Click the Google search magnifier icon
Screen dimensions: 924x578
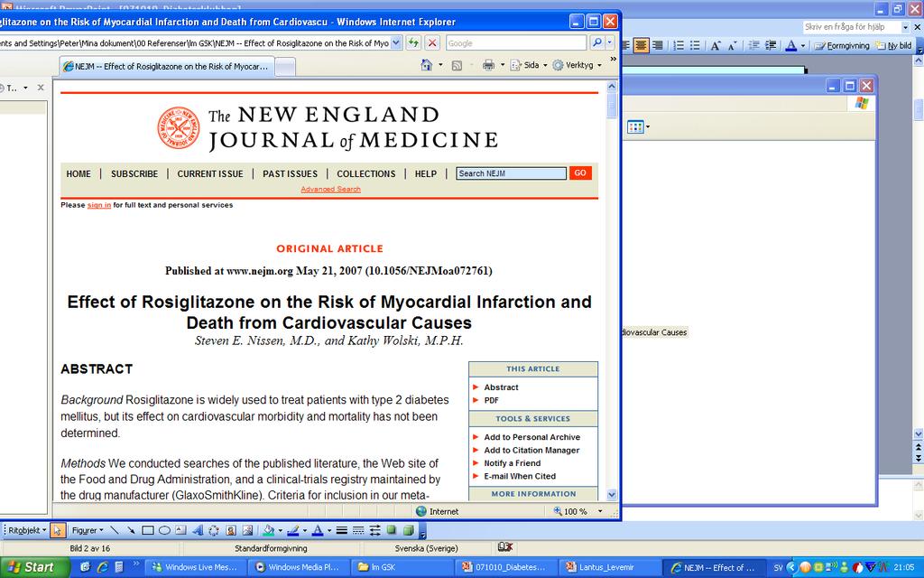coord(597,42)
